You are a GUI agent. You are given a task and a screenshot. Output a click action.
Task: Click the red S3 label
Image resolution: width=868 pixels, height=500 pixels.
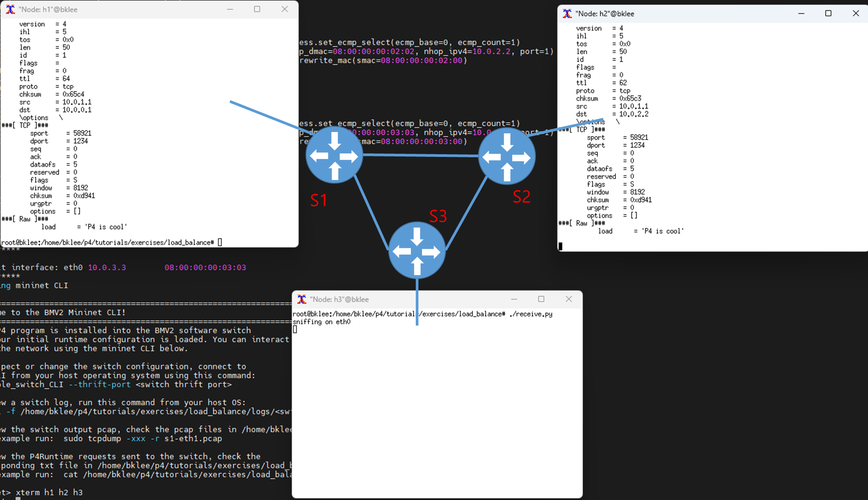(438, 216)
